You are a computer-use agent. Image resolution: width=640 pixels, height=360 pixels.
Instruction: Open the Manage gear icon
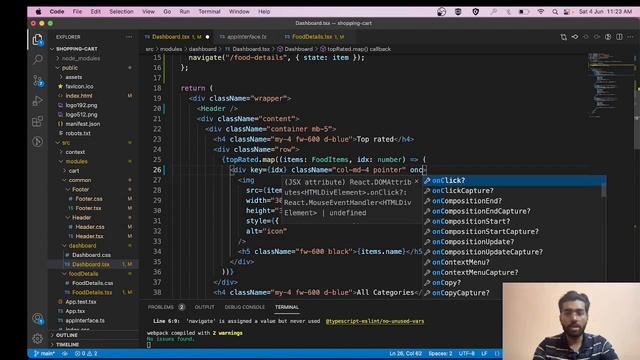coord(38,338)
